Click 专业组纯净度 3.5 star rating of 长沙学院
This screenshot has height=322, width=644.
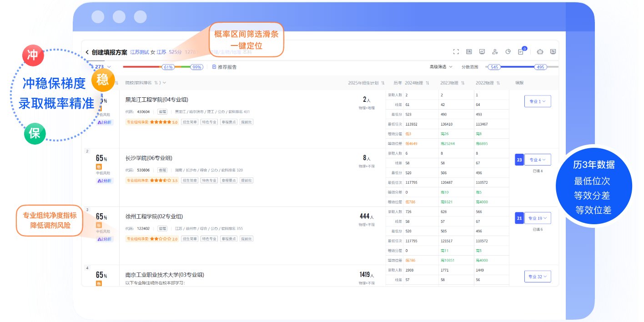[152, 181]
